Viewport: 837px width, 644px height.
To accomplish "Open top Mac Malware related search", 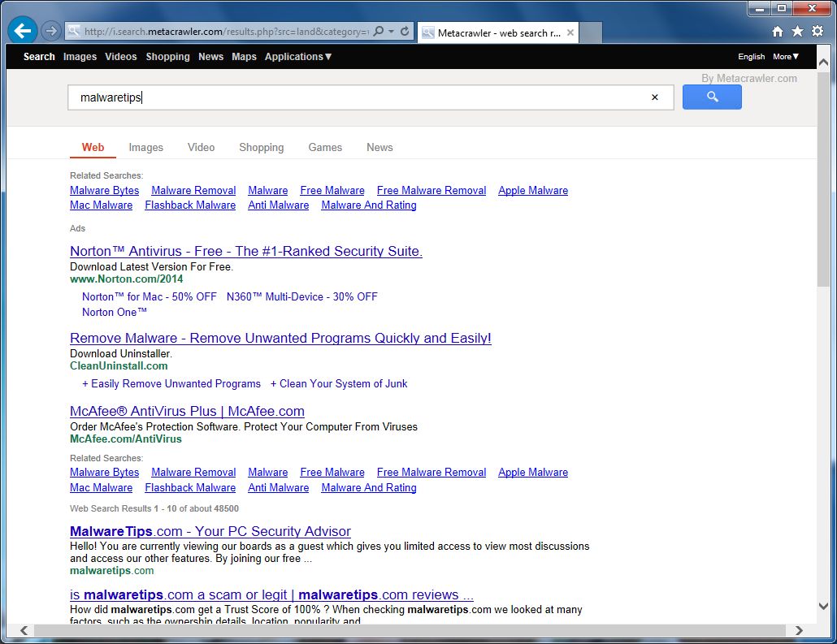I will (x=102, y=205).
